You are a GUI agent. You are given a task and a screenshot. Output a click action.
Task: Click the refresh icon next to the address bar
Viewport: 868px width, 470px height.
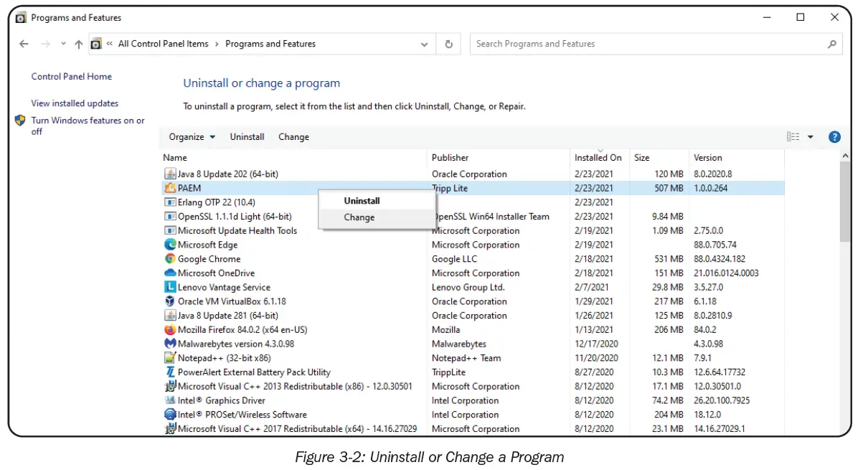click(x=448, y=44)
